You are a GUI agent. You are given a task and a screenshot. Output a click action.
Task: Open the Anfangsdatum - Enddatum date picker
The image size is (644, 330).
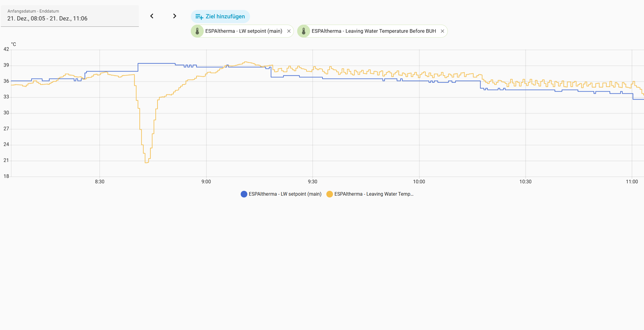click(x=70, y=16)
